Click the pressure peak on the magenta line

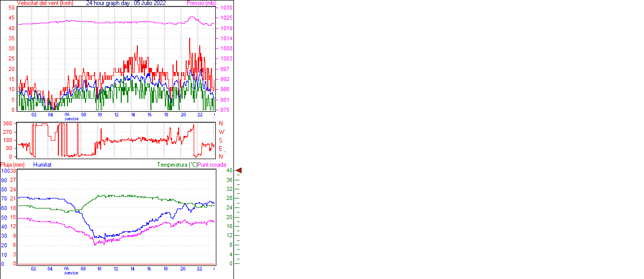(x=192, y=17)
